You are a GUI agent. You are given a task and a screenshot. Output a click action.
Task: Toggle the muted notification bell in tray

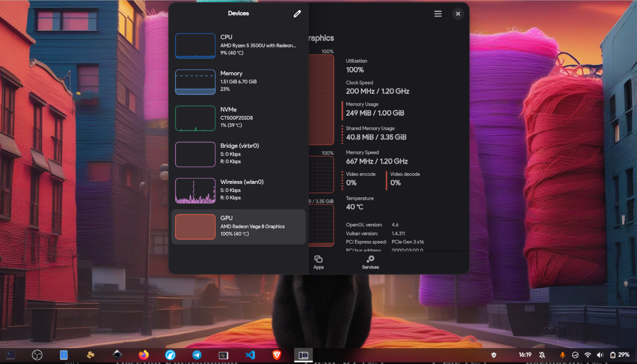542,355
